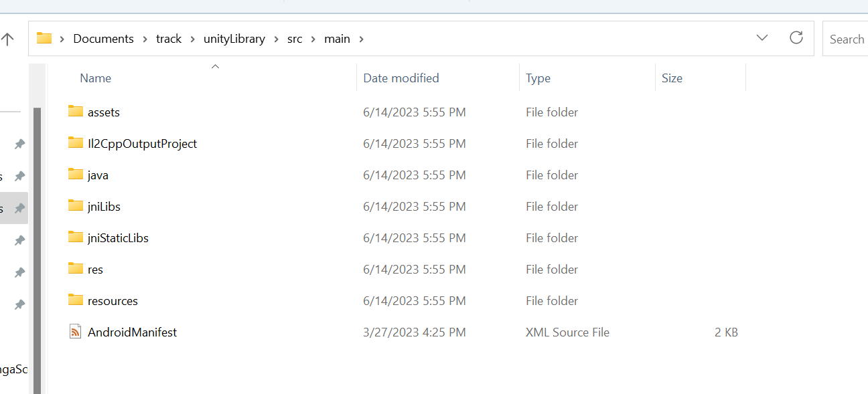Click the navigation pane scrollbar
868x394 pixels.
[38, 248]
